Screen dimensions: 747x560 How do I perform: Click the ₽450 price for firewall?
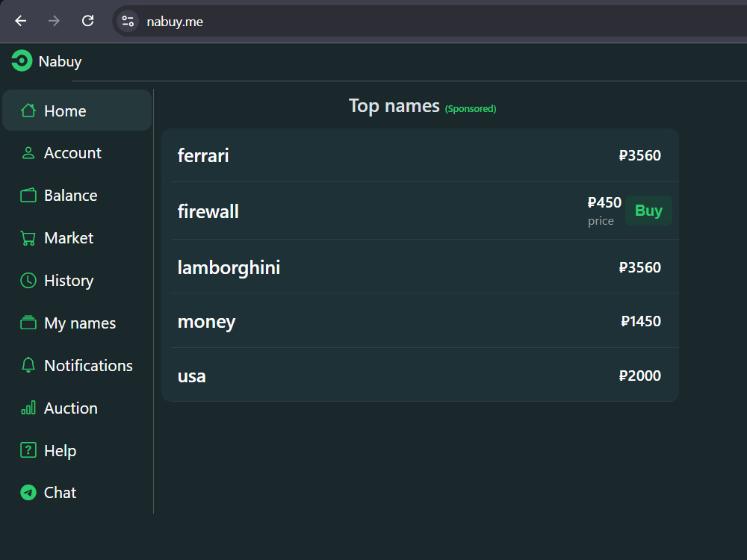(x=604, y=202)
